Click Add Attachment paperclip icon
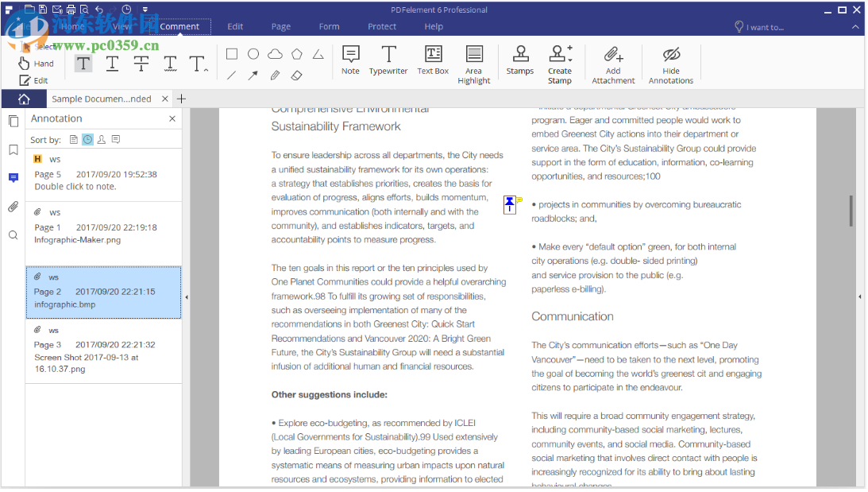The image size is (868, 492). (613, 55)
